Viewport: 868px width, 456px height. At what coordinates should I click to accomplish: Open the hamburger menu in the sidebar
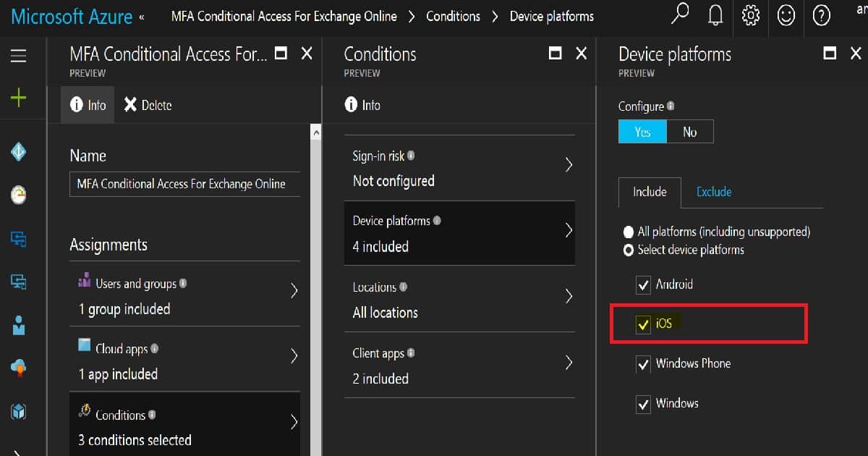(18, 56)
